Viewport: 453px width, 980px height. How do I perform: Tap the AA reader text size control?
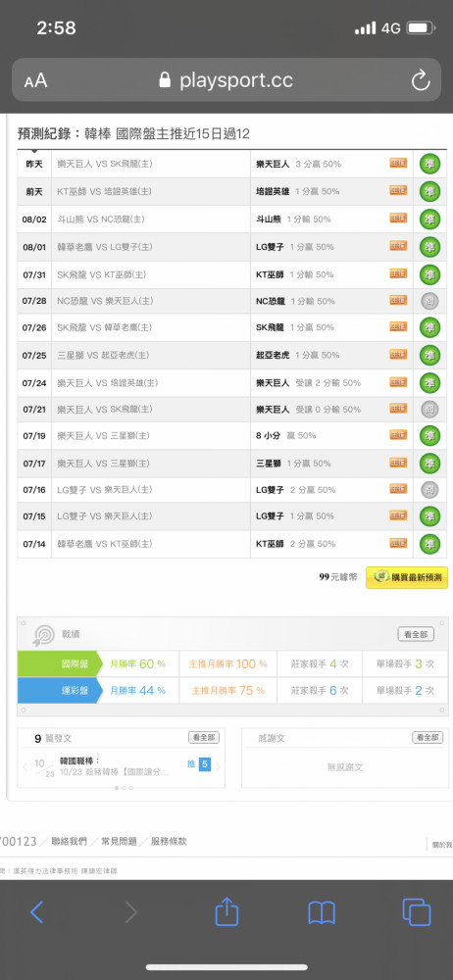click(x=35, y=80)
